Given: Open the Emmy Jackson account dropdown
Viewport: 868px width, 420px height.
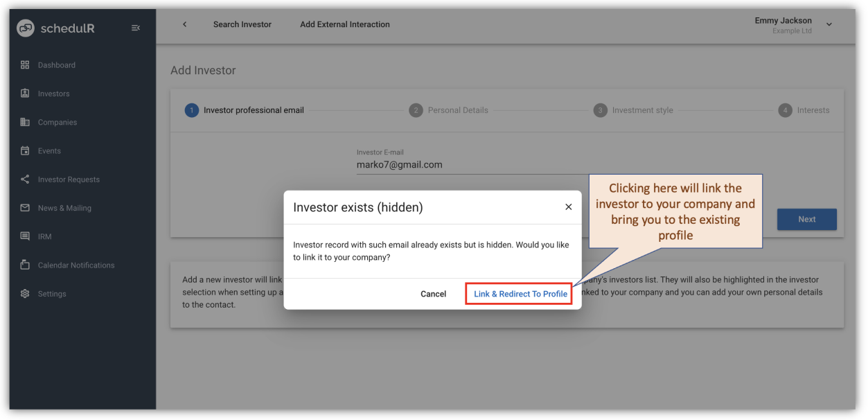Looking at the screenshot, I should [829, 24].
